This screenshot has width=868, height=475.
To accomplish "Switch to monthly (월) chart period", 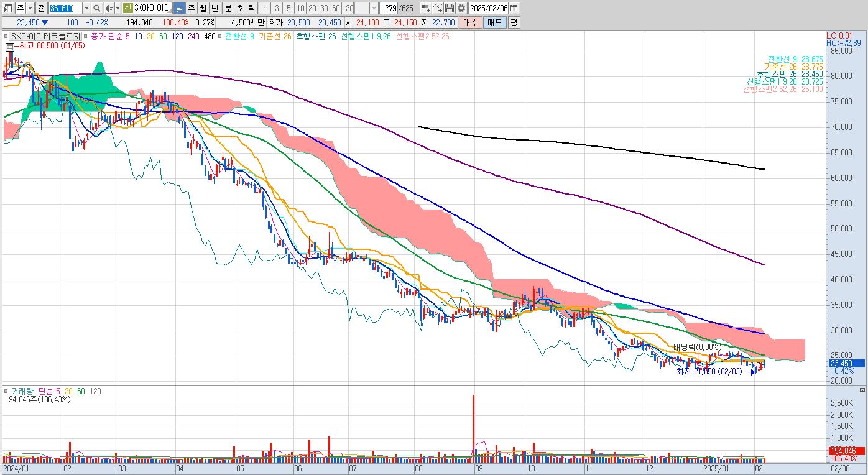I will click(203, 8).
